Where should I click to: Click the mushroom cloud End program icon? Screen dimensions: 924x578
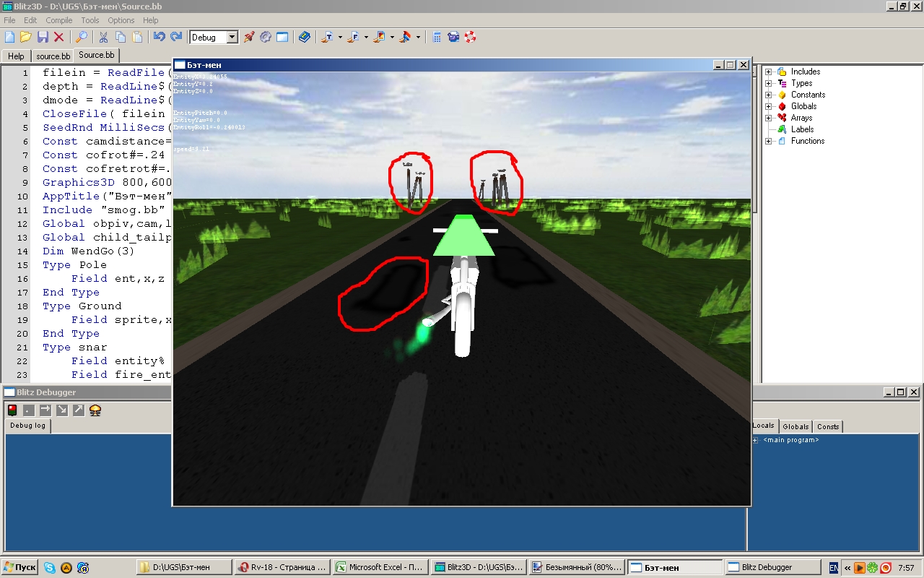[95, 410]
